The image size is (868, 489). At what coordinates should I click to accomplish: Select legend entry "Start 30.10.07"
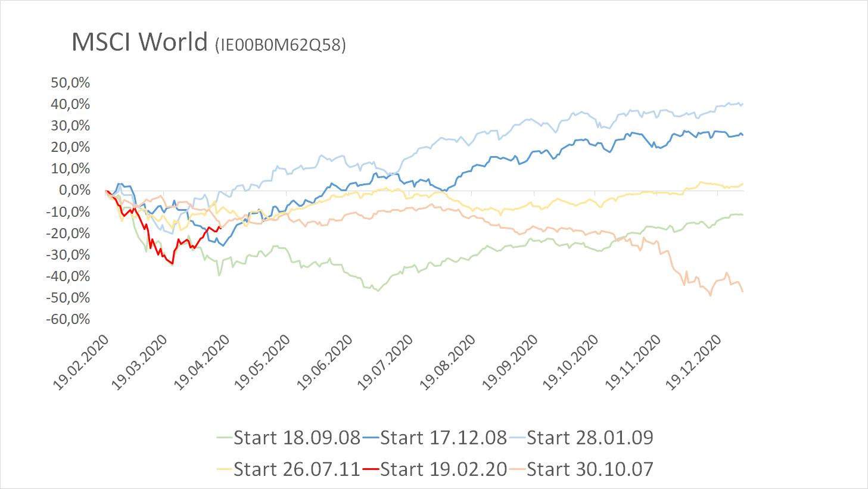tap(590, 469)
